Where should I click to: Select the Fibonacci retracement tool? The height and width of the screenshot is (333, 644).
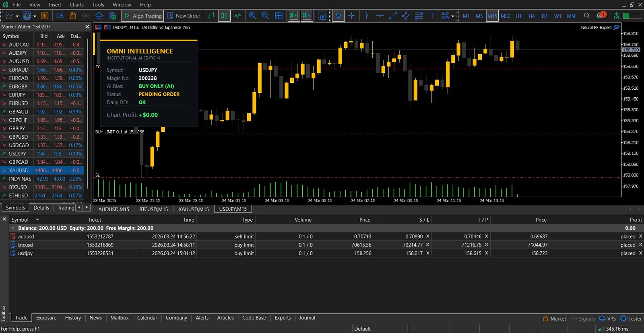point(419,16)
